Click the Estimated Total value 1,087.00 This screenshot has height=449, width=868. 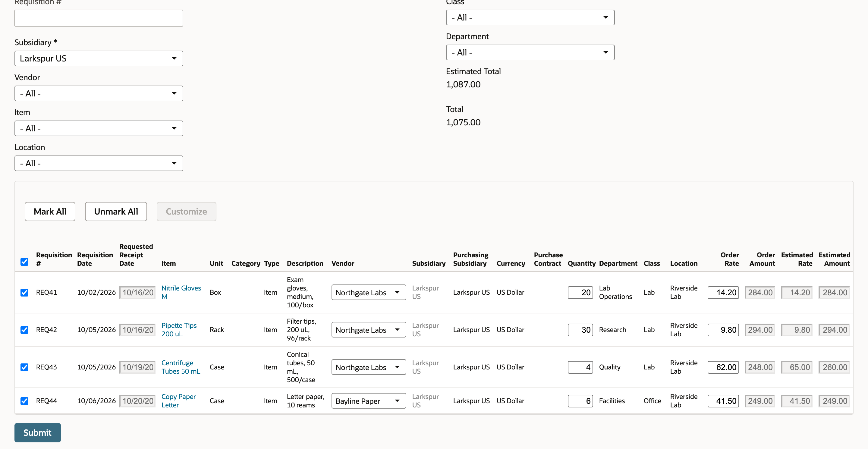coord(463,85)
